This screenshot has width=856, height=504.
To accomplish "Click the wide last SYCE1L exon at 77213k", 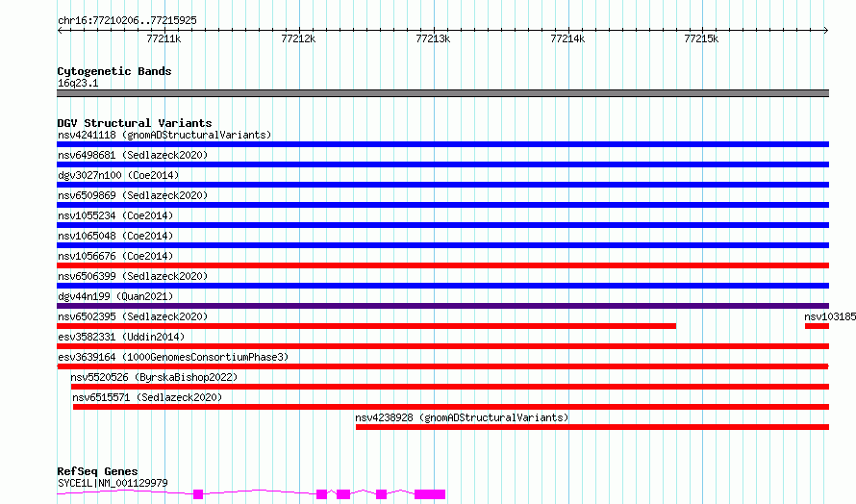I will (430, 494).
